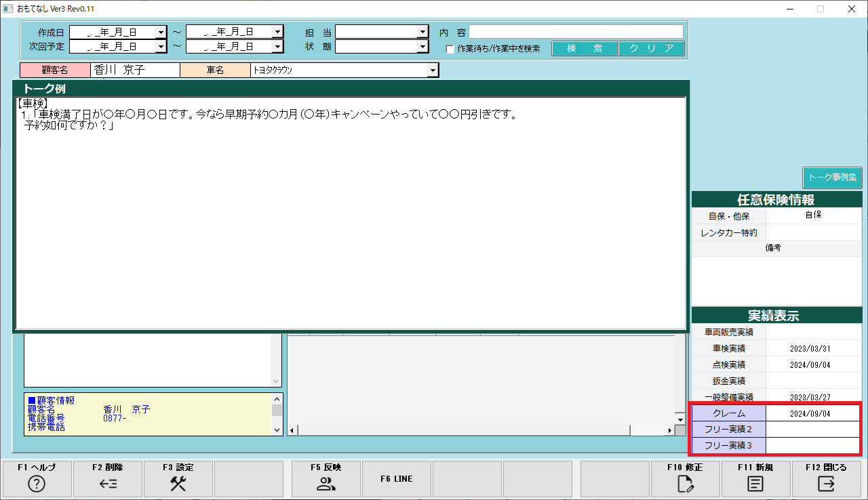Expand the 車名 トヨタクラウン dropdown
The height and width of the screenshot is (500, 868).
click(433, 70)
